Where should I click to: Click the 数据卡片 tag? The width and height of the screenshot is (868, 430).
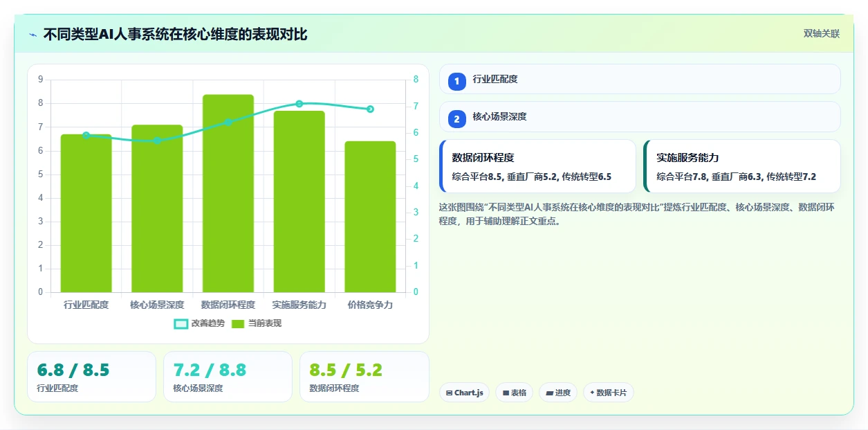608,393
